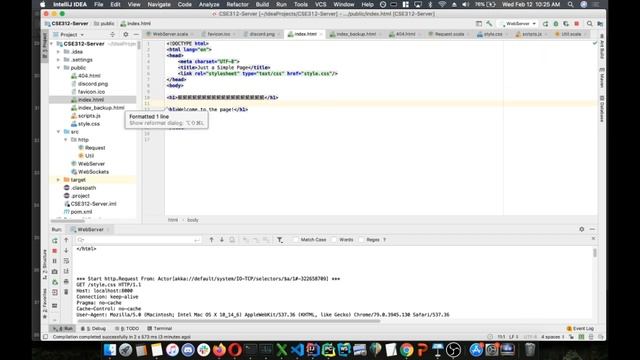Open Chrome from the Dock
Screen dimensions: 640x360
tap(407, 350)
